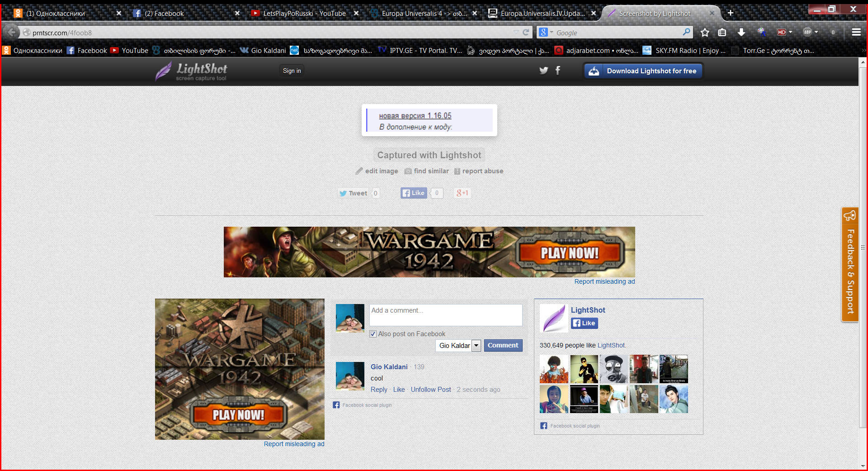Close the Одноклассники tab
This screenshot has width=868, height=471.
(119, 14)
